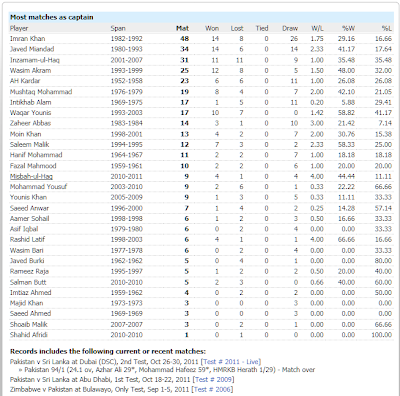Select Inzamam-ul-Haq player name

(x=35, y=60)
